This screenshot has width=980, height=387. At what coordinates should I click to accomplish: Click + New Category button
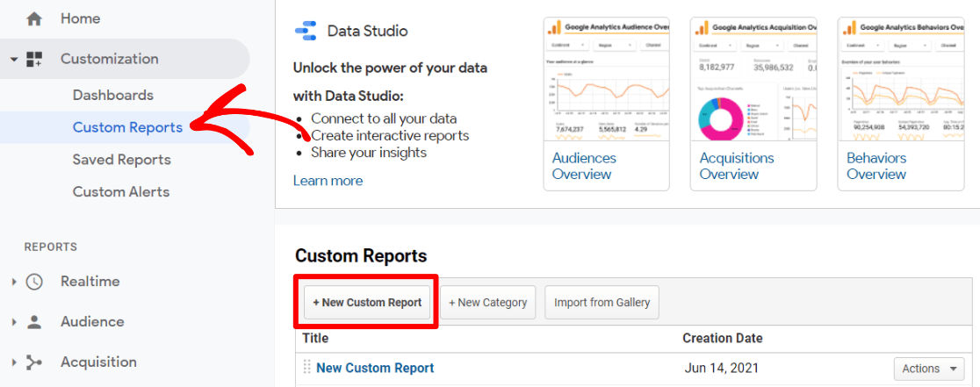coord(488,303)
